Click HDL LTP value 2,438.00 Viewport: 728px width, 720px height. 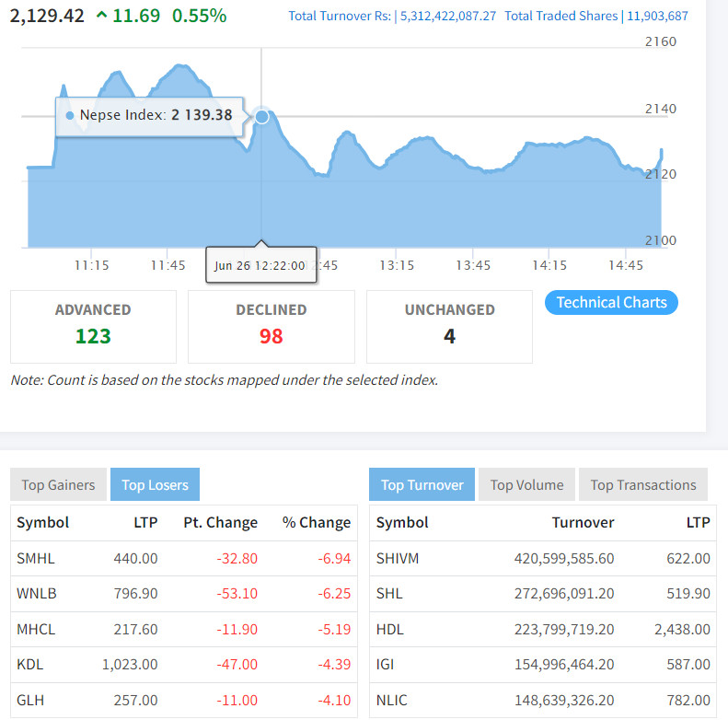[x=683, y=629]
